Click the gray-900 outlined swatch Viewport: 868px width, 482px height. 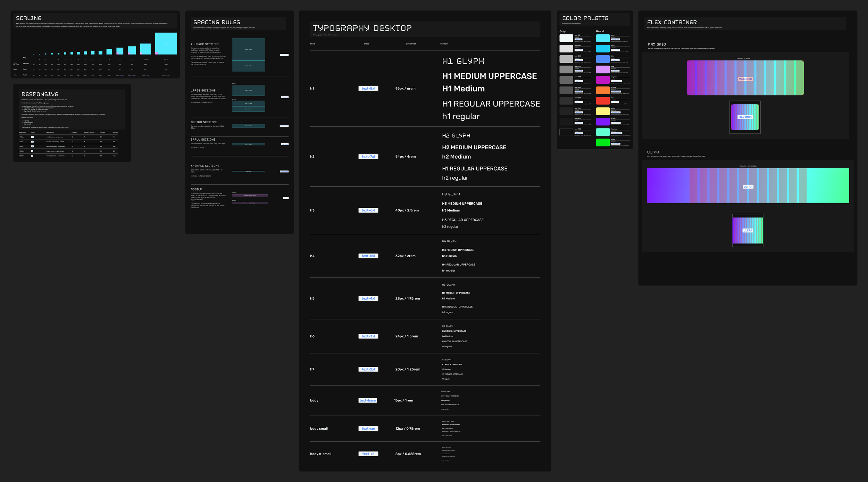pyautogui.click(x=566, y=132)
